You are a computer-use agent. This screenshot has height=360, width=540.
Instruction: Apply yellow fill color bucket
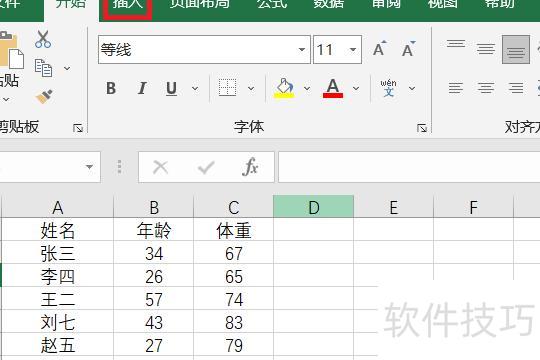[284, 88]
